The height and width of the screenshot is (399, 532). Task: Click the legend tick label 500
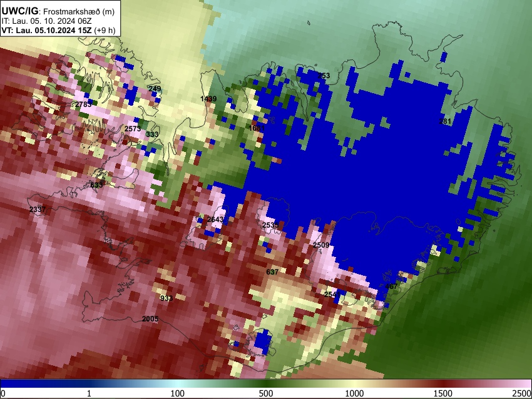click(265, 393)
